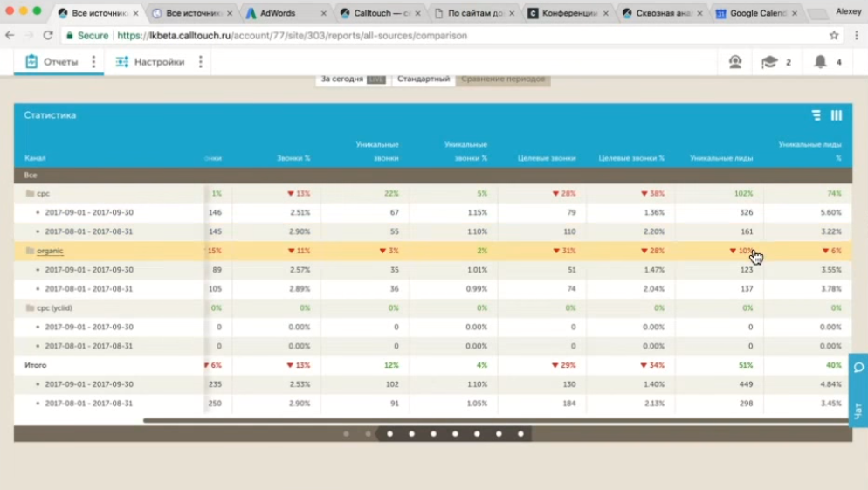This screenshot has width=868, height=490.
Task: Expand the cpc channel folder
Action: 30,193
